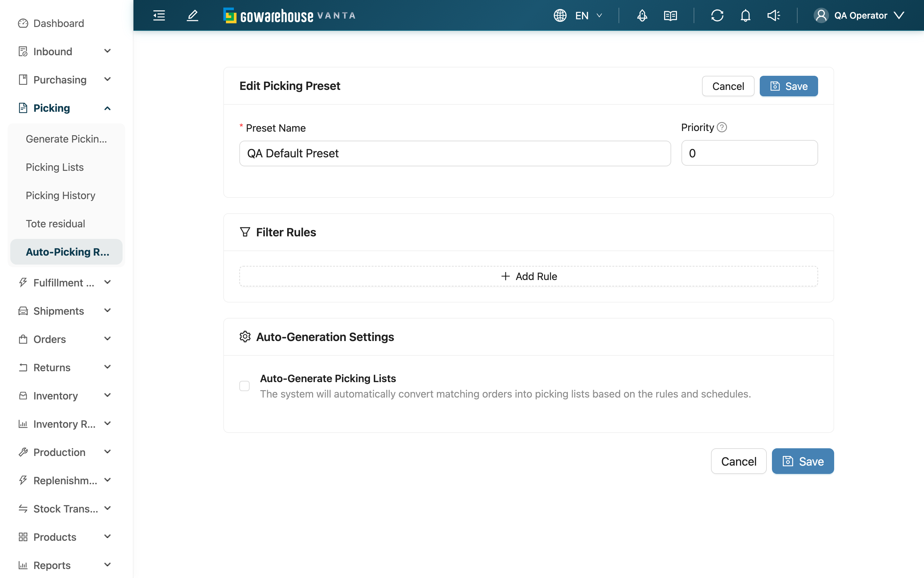
Task: Expand the Shipments menu chevron
Action: 107,311
